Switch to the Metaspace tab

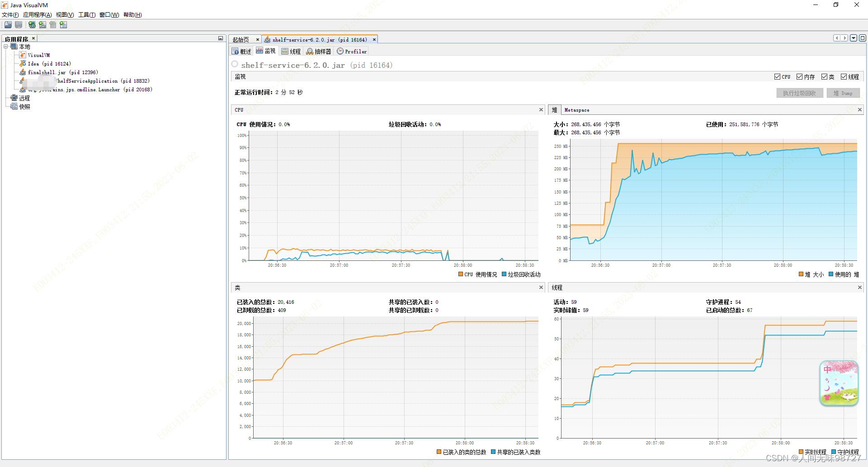[577, 110]
